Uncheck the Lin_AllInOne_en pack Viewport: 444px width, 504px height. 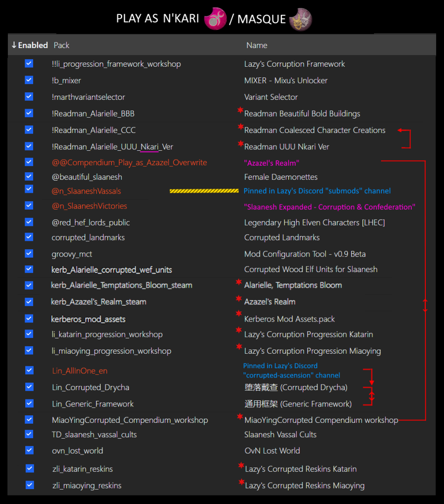point(29,370)
